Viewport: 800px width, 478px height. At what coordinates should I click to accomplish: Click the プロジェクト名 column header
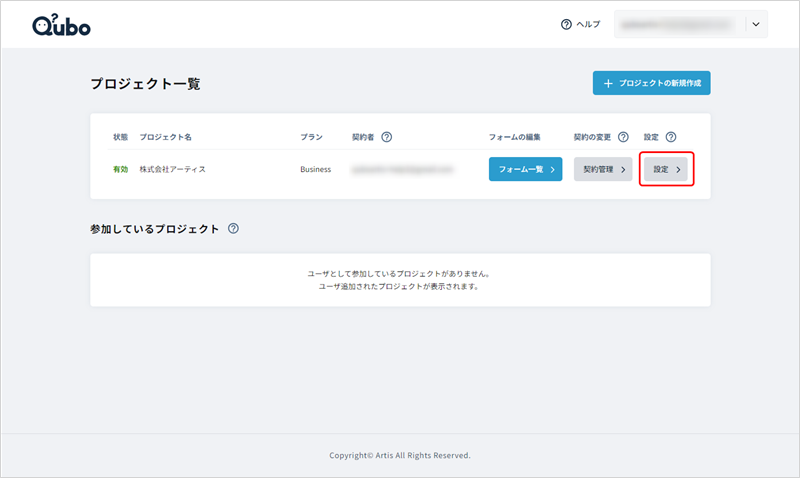click(x=163, y=137)
